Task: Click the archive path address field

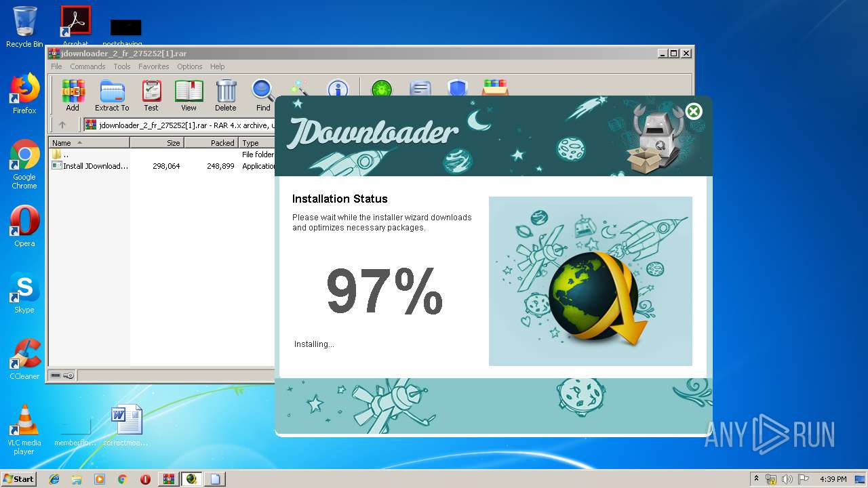Action: pos(180,125)
